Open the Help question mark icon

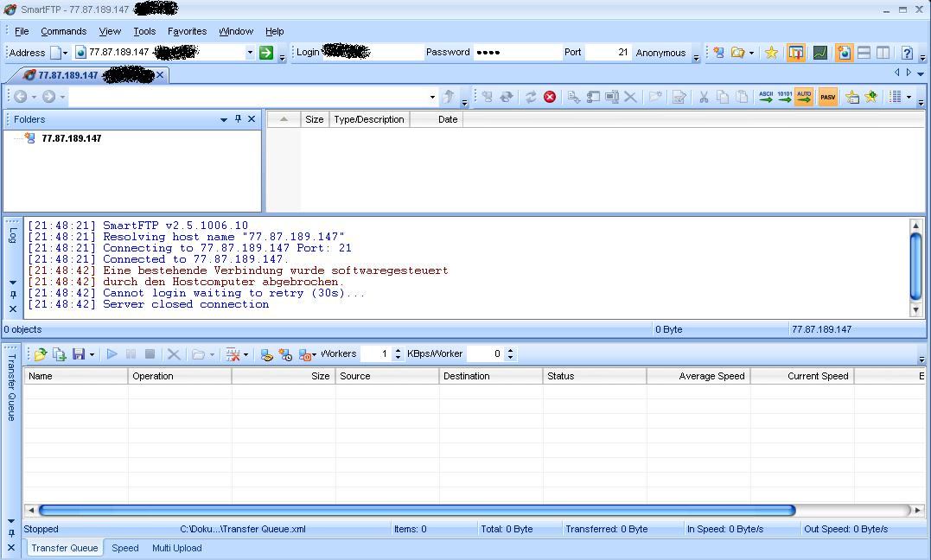907,53
